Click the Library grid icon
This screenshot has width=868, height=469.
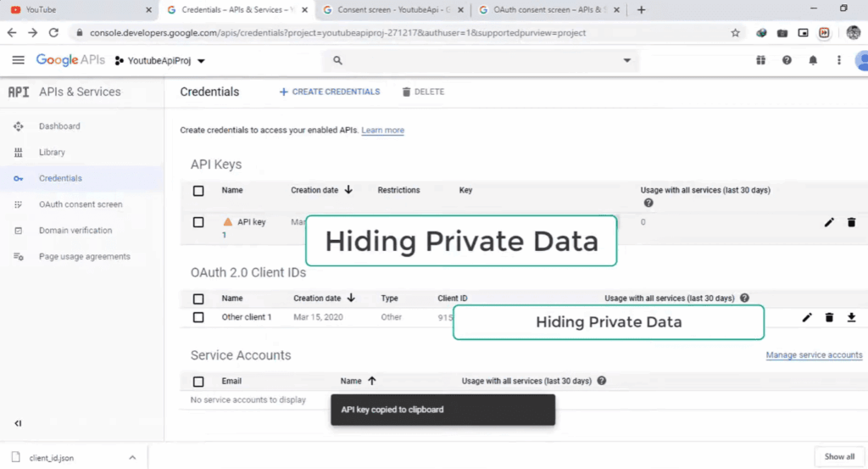19,153
